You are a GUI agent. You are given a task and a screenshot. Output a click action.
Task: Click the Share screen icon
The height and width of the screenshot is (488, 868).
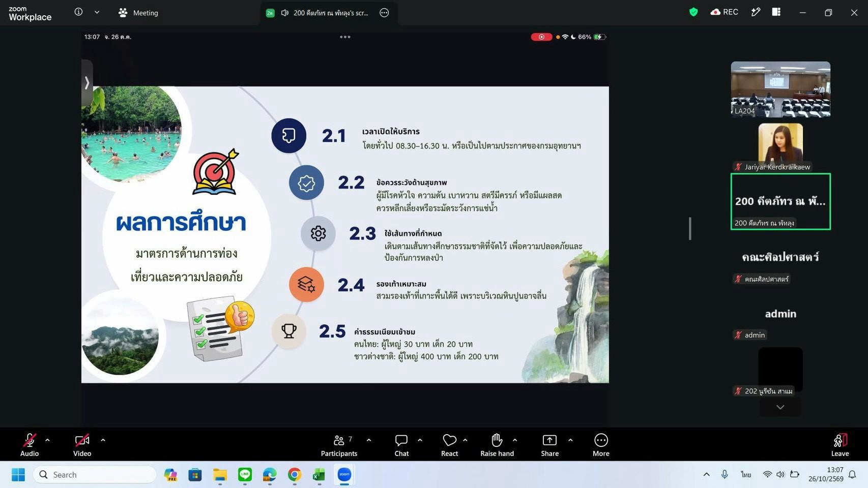[x=549, y=445]
